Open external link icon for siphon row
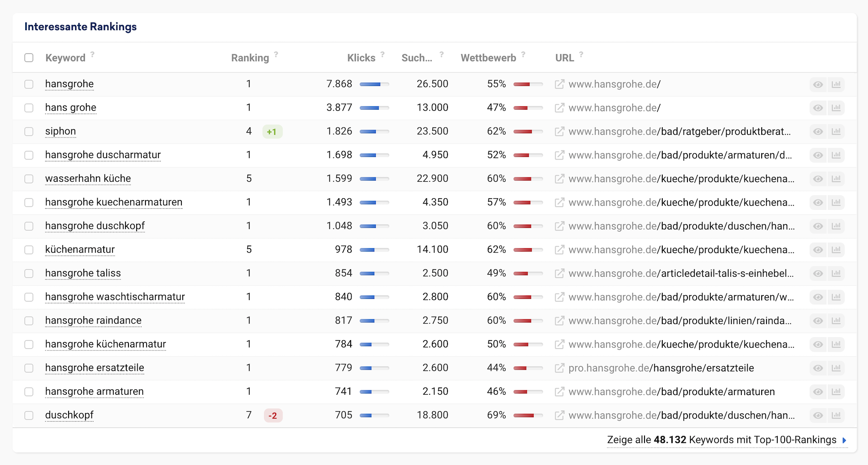Screen dimensions: 868x465 click(x=559, y=131)
